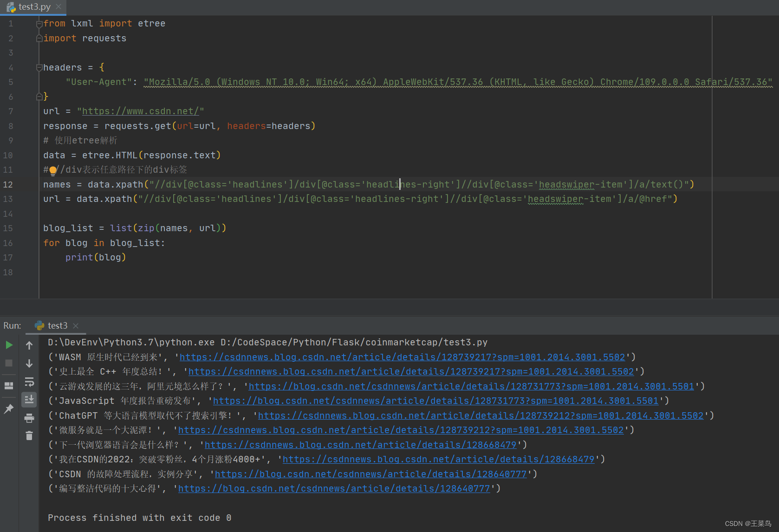This screenshot has height=532, width=779.
Task: Click 'Process finished with exit code 0' text
Action: pos(139,518)
